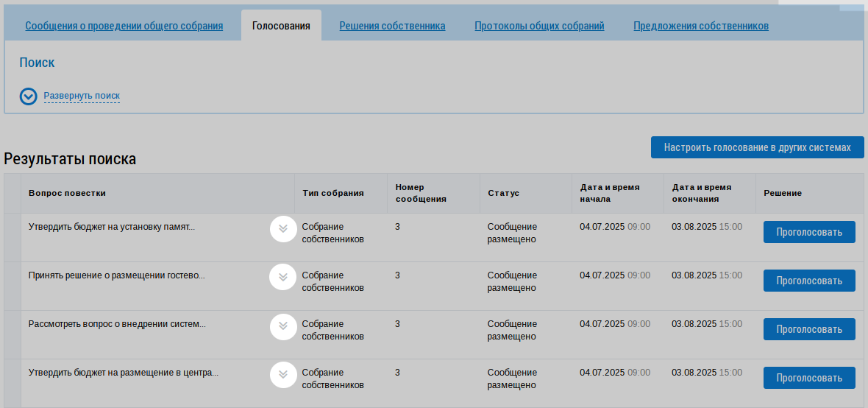Viewport: 868px width, 408px height.
Task: Click the circular expand-search arrow icon
Action: pyautogui.click(x=28, y=96)
